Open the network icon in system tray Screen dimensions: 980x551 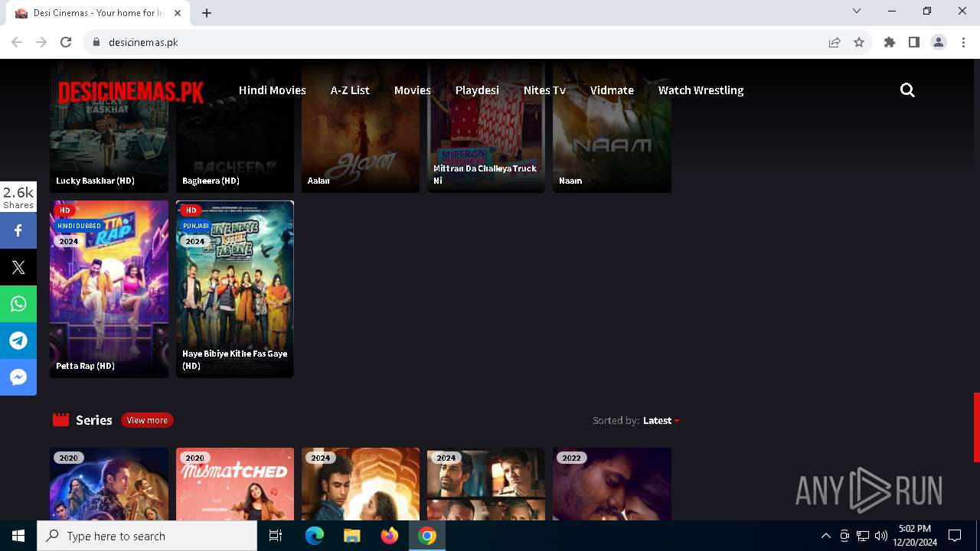tap(863, 536)
